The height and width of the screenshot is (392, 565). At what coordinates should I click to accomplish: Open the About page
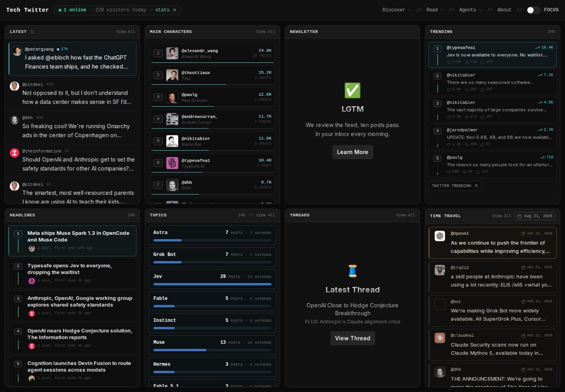(504, 10)
